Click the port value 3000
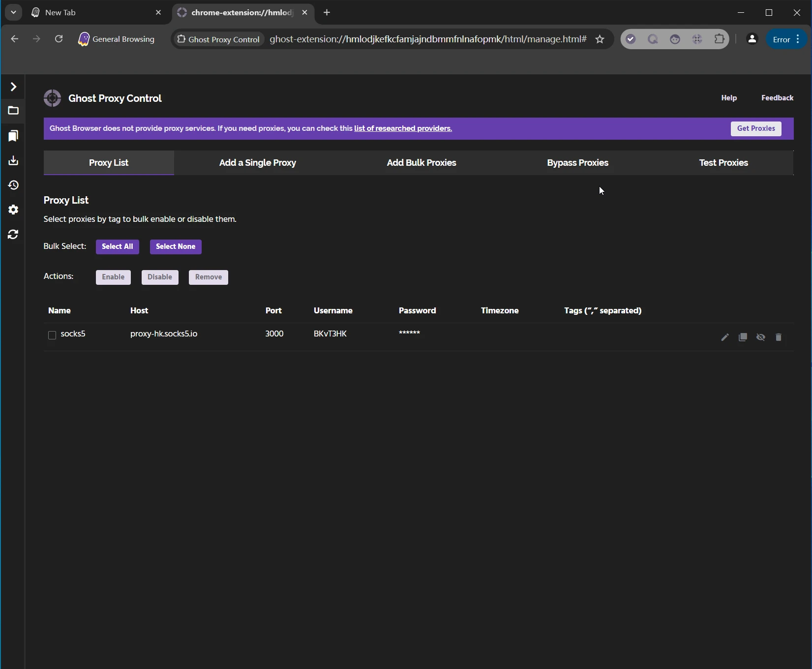Image resolution: width=812 pixels, height=669 pixels. tap(274, 334)
